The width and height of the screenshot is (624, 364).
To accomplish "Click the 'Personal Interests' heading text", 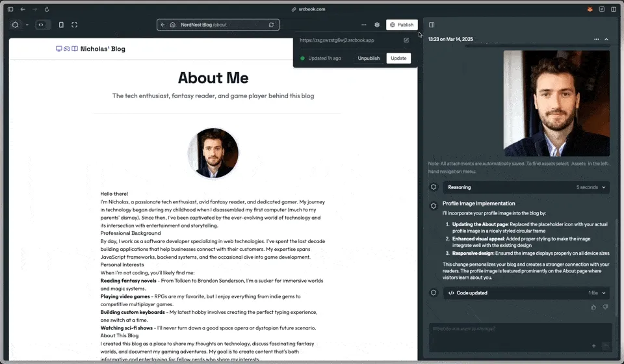I will click(x=122, y=265).
